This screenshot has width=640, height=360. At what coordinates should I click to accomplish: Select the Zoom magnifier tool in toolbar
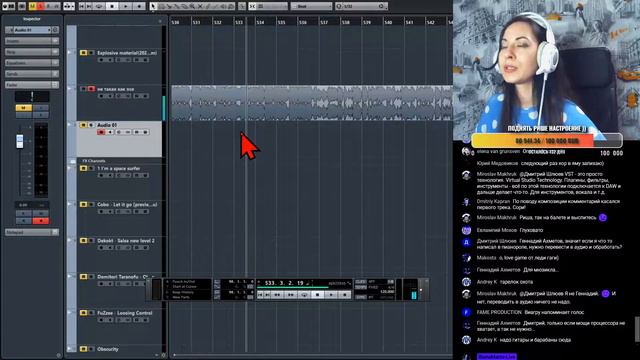192,6
